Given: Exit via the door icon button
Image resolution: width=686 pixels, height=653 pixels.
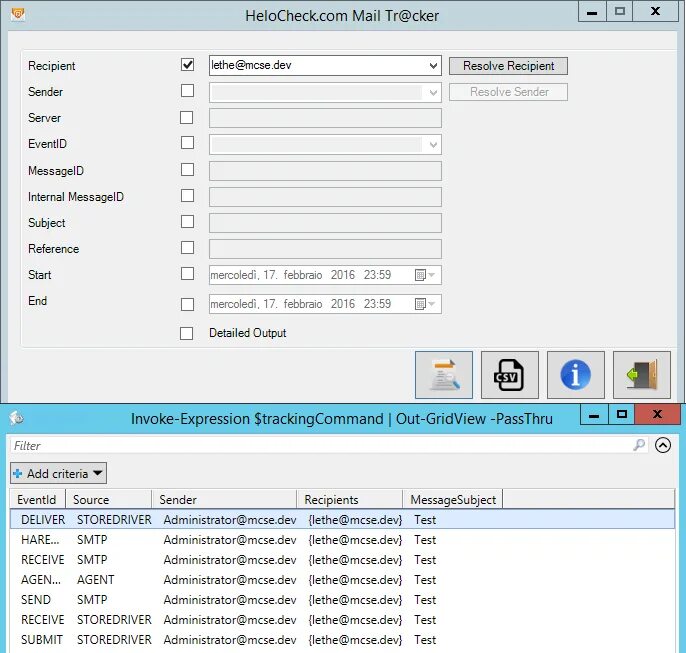Looking at the screenshot, I should 642,375.
